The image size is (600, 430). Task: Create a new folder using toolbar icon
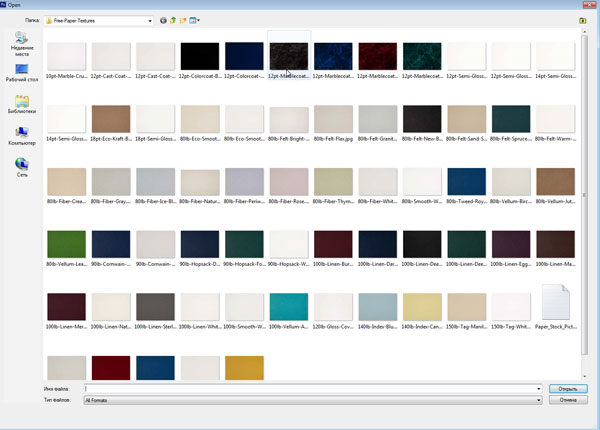click(183, 21)
